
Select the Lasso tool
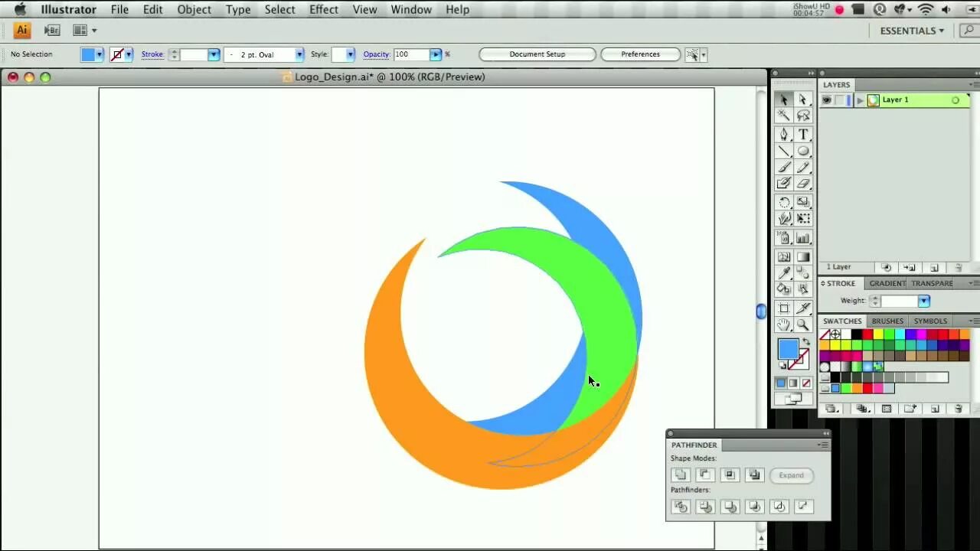[803, 116]
